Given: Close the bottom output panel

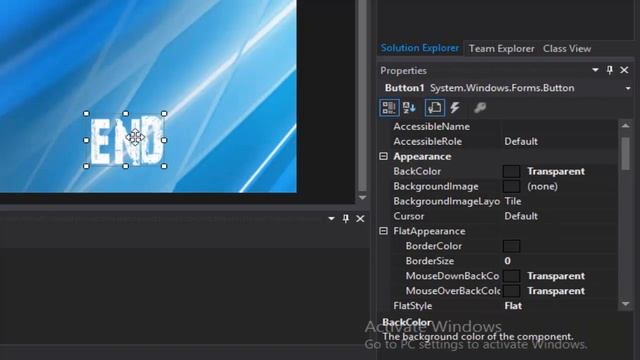Looking at the screenshot, I should tap(360, 219).
